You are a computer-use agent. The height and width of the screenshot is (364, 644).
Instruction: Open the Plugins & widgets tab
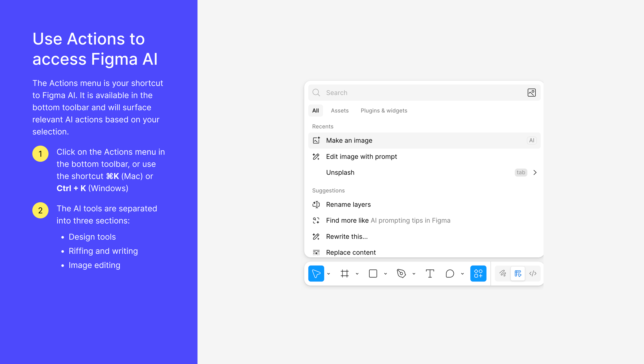tap(384, 111)
